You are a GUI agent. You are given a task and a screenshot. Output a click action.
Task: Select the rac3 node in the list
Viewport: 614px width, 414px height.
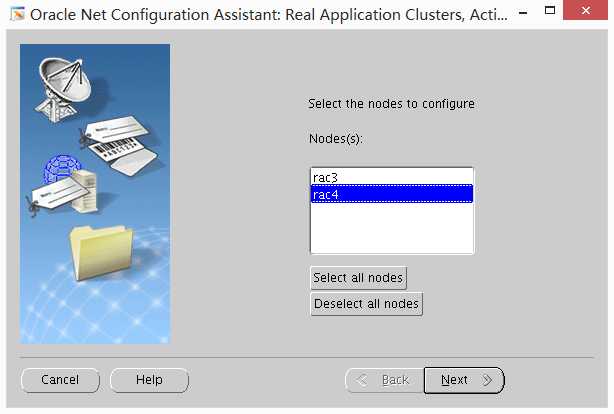(392, 177)
